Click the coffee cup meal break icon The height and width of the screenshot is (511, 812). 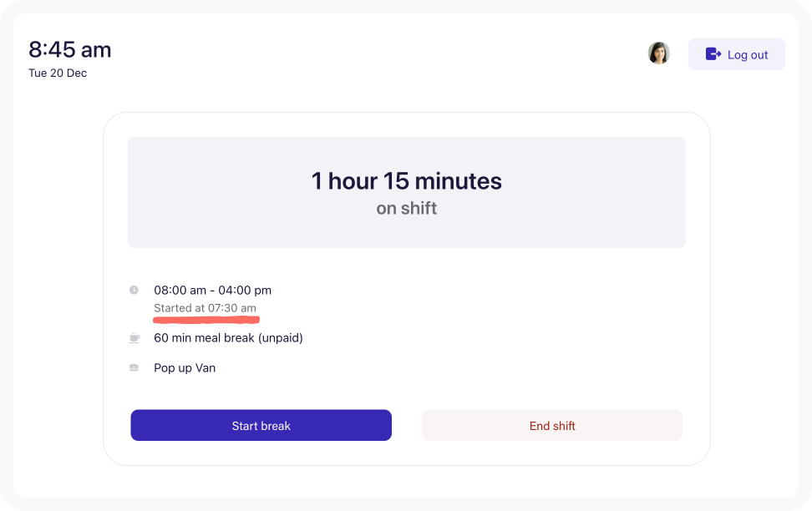(x=134, y=338)
